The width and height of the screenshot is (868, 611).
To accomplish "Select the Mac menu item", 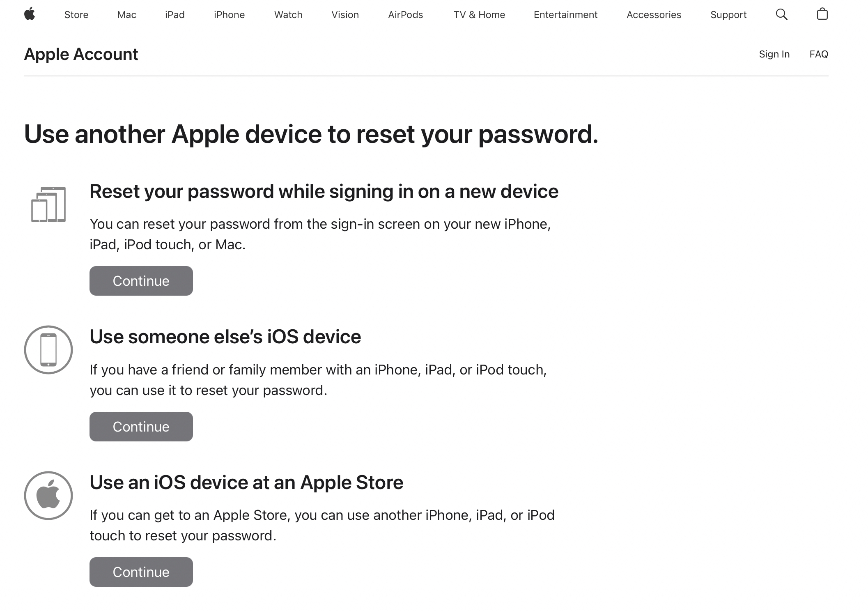I will tap(126, 14).
